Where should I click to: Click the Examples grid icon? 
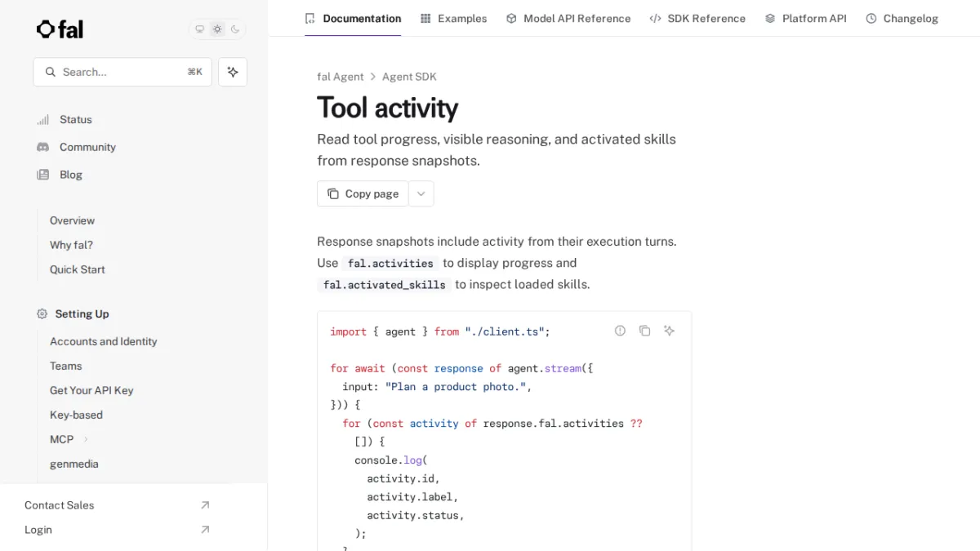pos(425,18)
